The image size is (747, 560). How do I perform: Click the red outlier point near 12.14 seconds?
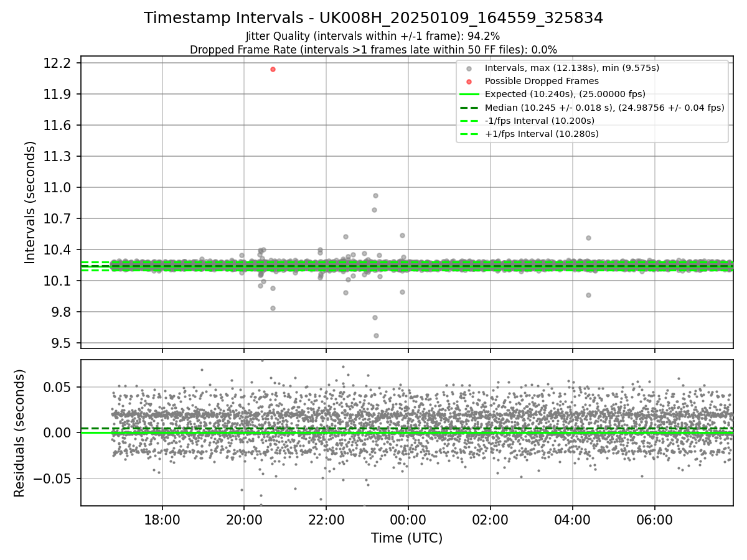pyautogui.click(x=273, y=69)
